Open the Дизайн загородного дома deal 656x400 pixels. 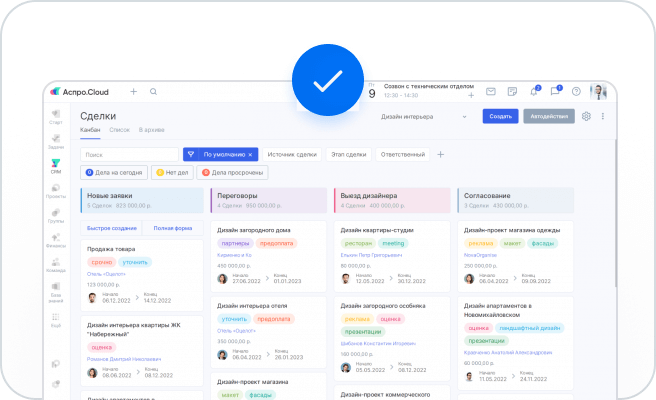click(x=254, y=230)
